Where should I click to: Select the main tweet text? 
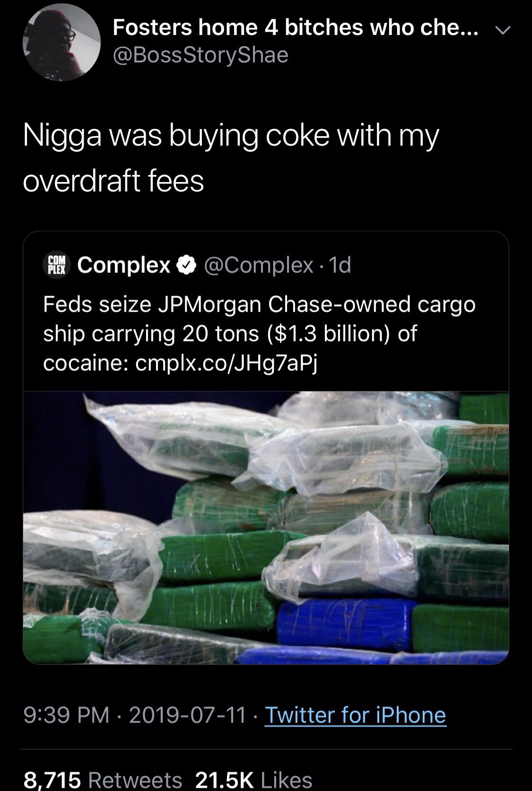(231, 157)
